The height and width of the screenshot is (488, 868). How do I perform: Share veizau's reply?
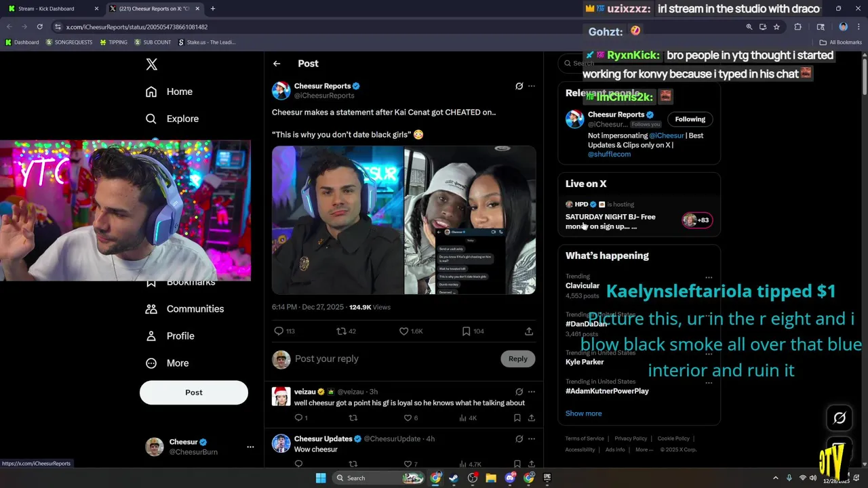532,418
